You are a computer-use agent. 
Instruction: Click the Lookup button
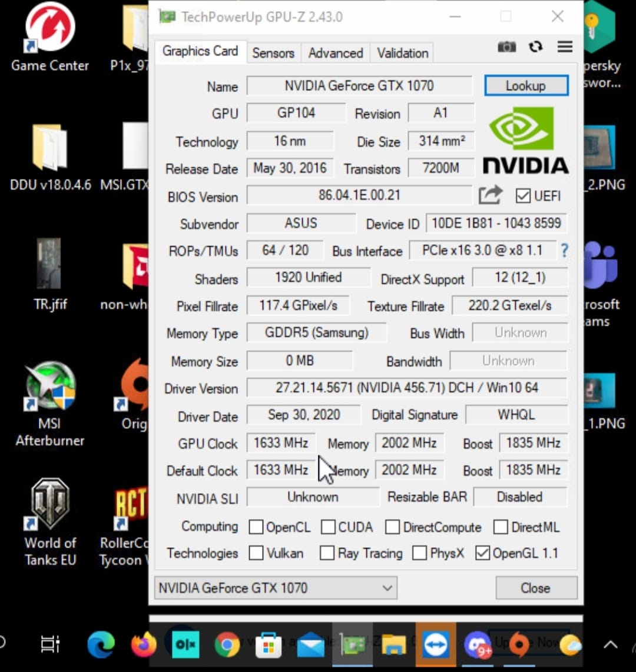(x=526, y=86)
